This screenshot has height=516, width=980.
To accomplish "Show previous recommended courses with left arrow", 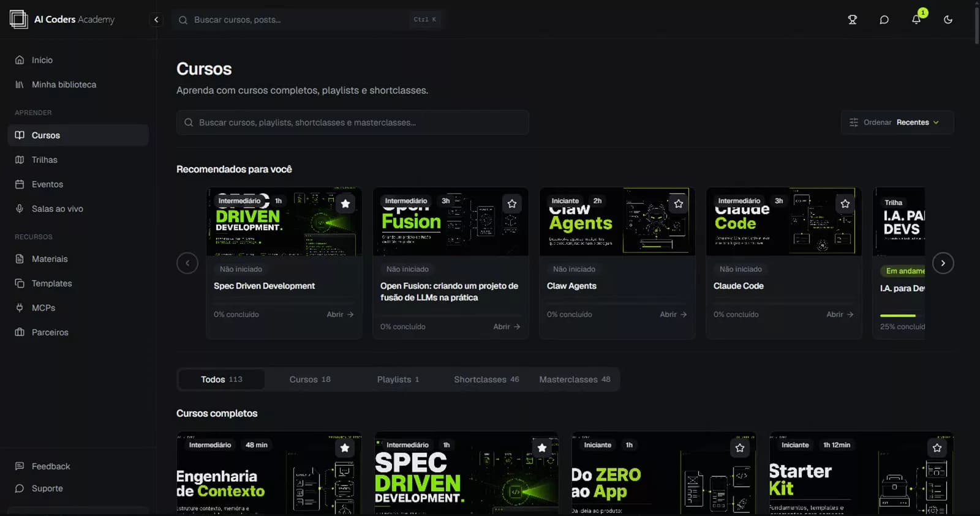I will (x=187, y=263).
